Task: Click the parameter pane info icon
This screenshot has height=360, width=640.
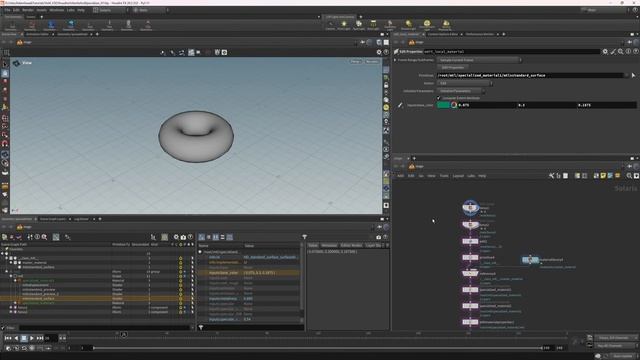Action: (x=628, y=51)
